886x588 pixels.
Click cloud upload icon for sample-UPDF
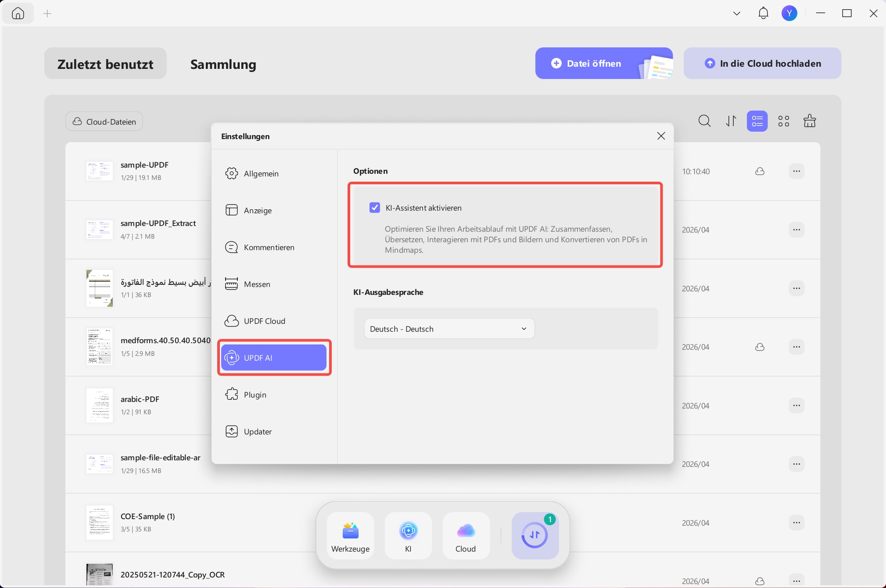(760, 171)
